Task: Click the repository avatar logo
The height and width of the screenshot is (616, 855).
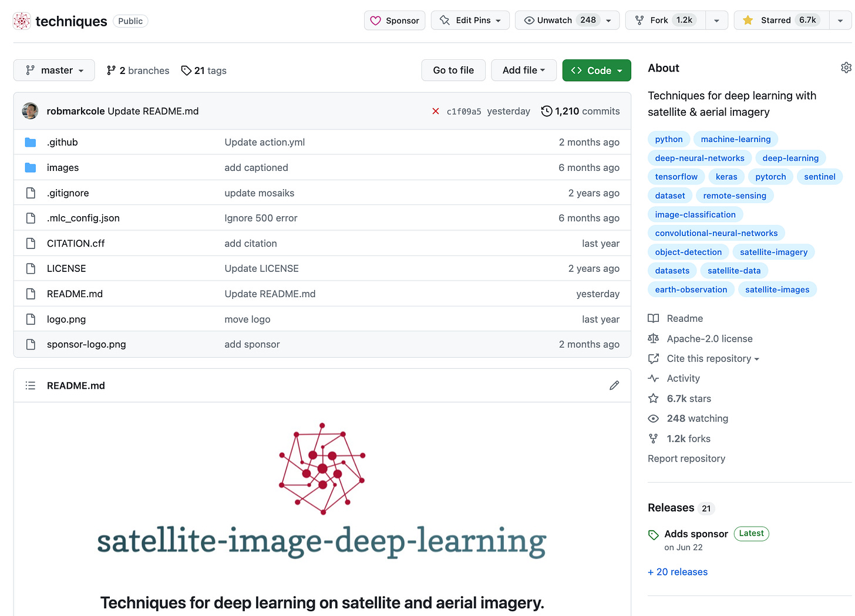Action: coord(21,20)
